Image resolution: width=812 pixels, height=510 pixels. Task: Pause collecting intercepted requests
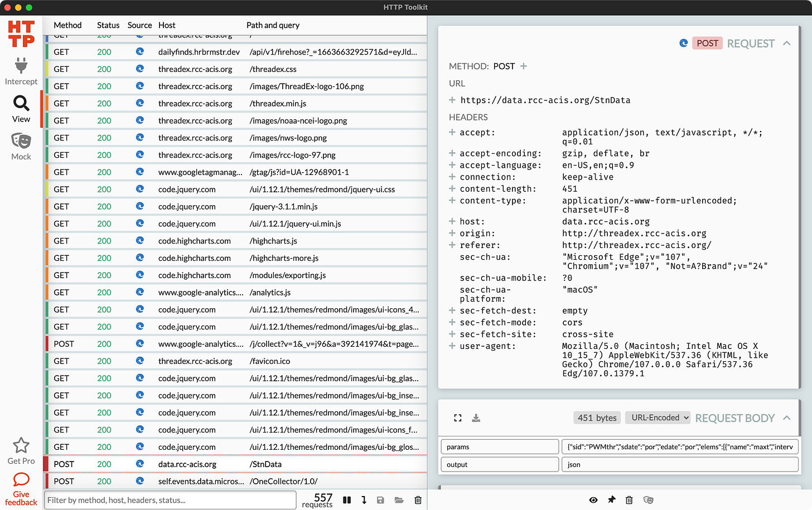click(347, 500)
